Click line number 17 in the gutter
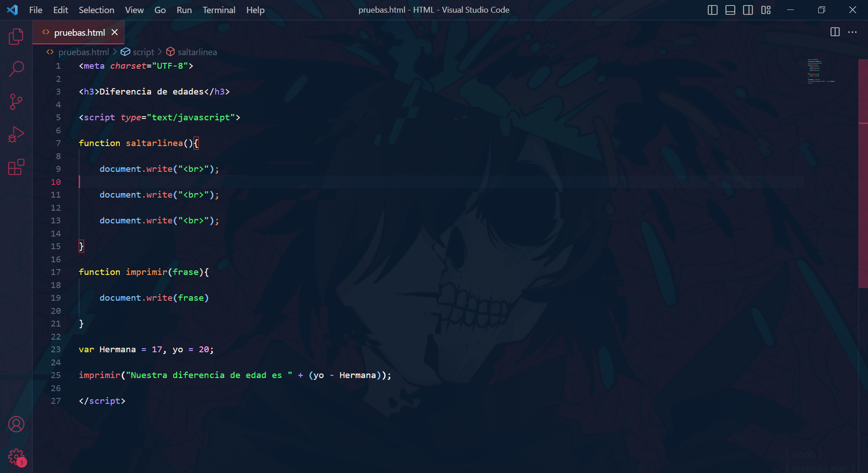Image resolution: width=868 pixels, height=473 pixels. pos(56,272)
